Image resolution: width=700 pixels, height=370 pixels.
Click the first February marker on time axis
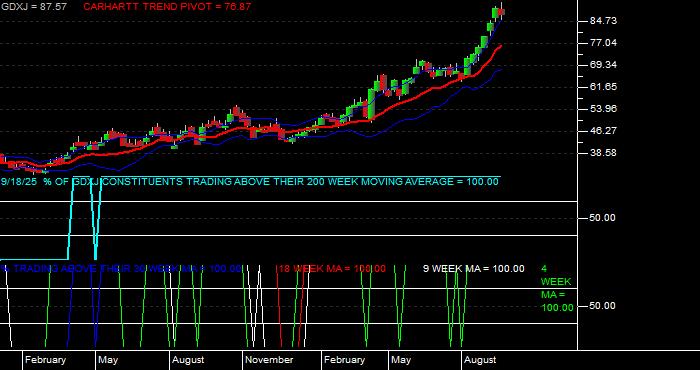(x=45, y=360)
